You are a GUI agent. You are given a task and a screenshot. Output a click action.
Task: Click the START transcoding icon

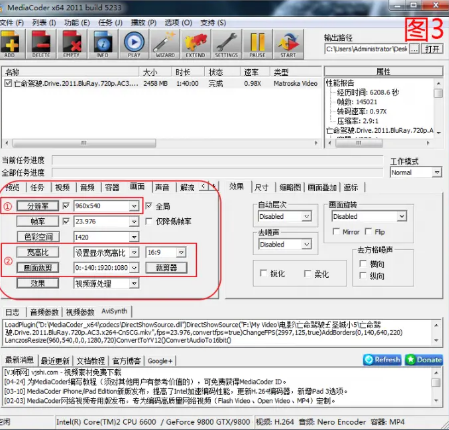point(288,44)
